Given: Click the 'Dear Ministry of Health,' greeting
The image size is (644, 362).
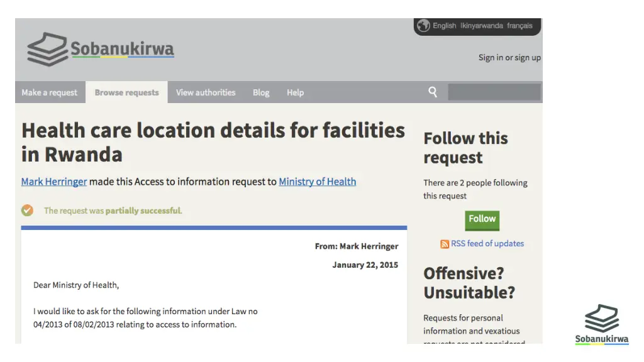Looking at the screenshot, I should click(x=76, y=285).
